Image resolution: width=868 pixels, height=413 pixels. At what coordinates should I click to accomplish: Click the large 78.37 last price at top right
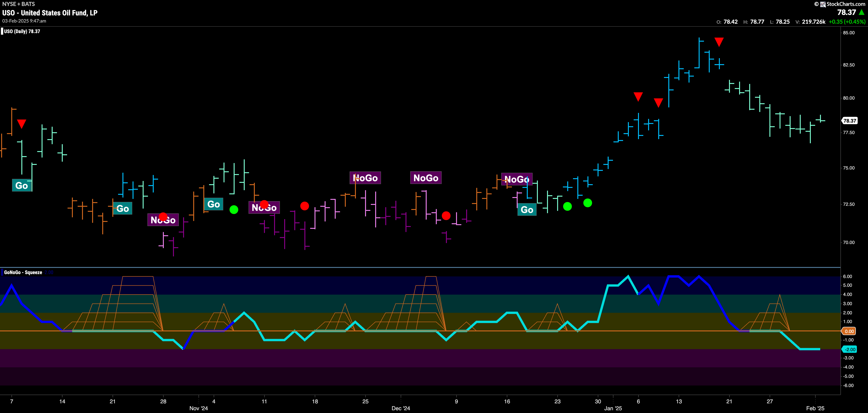[846, 12]
